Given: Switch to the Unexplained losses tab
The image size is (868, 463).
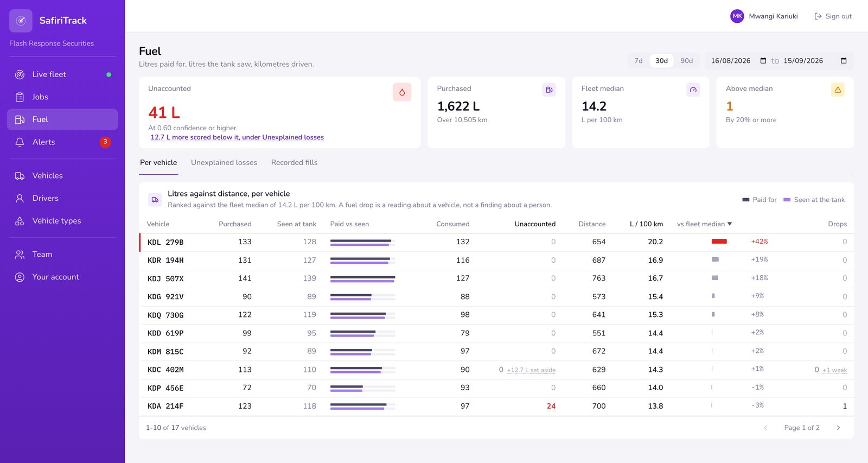Looking at the screenshot, I should point(224,163).
